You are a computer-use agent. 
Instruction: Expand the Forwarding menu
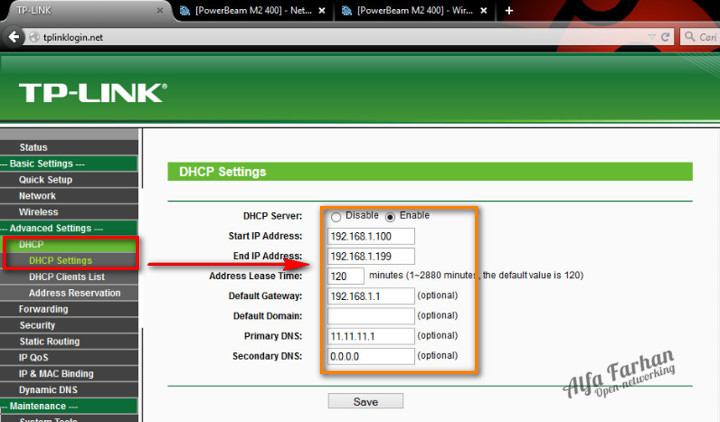[69, 309]
